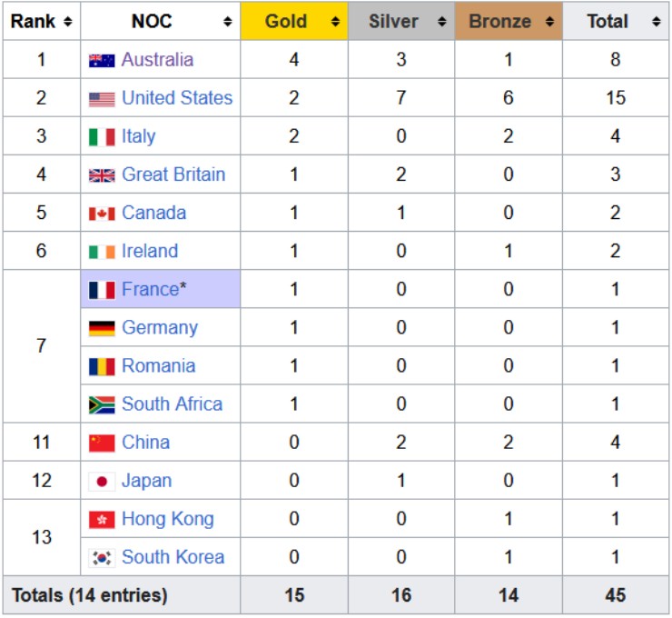The image size is (672, 618).
Task: Sort by Gold medal count arrows
Action: [335, 22]
